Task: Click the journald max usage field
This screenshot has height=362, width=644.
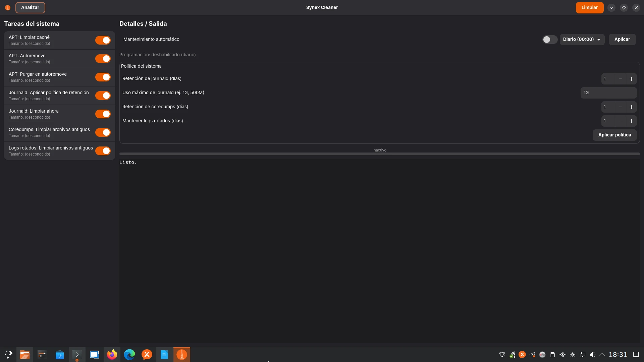Action: click(608, 93)
